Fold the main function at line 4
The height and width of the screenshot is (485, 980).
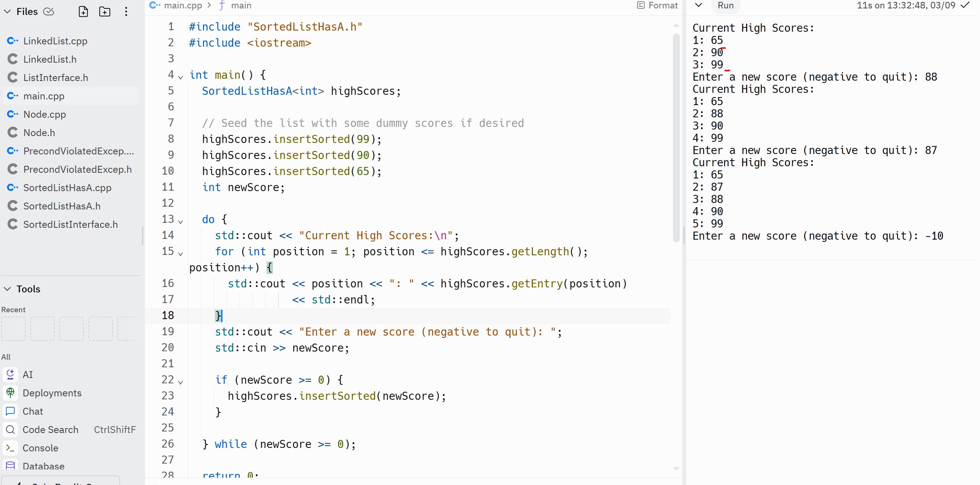pyautogui.click(x=180, y=77)
